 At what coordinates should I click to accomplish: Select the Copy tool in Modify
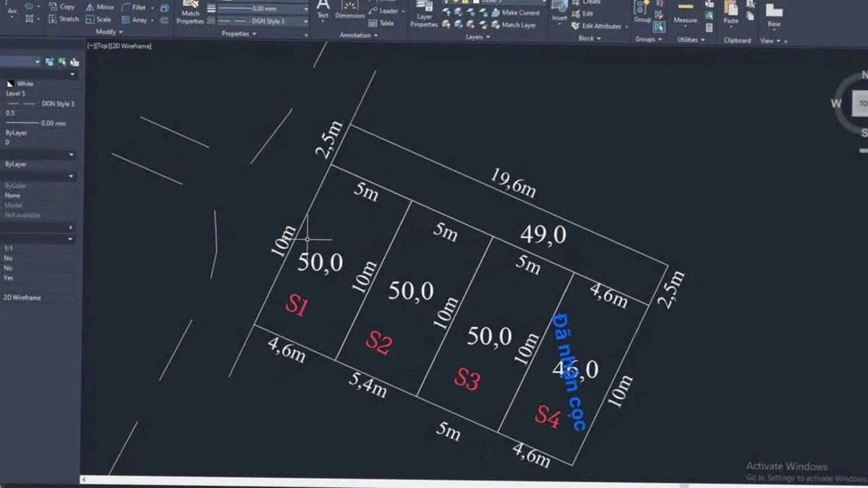[x=61, y=7]
